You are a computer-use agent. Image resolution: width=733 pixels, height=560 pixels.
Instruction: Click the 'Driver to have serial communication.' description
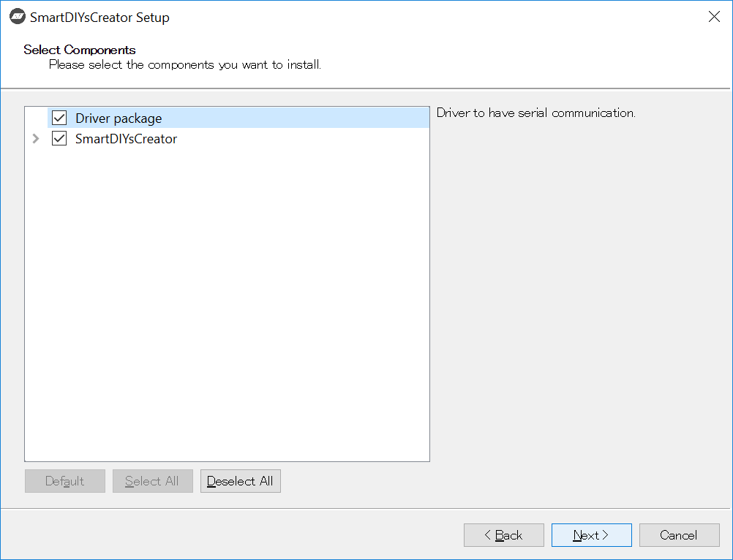click(535, 113)
